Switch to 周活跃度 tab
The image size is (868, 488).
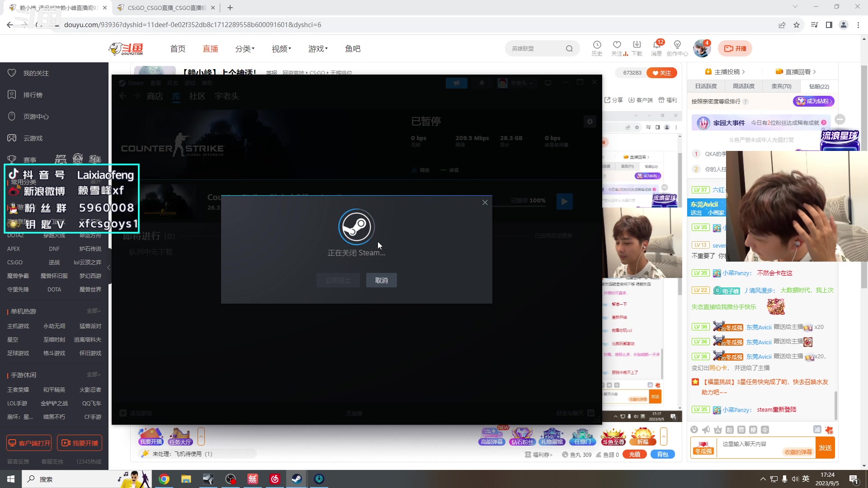coord(743,86)
